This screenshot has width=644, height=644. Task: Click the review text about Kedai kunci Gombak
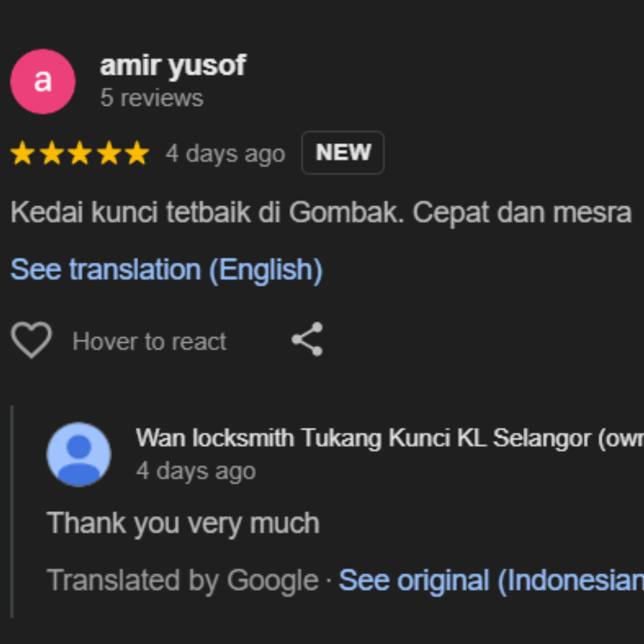point(321,212)
